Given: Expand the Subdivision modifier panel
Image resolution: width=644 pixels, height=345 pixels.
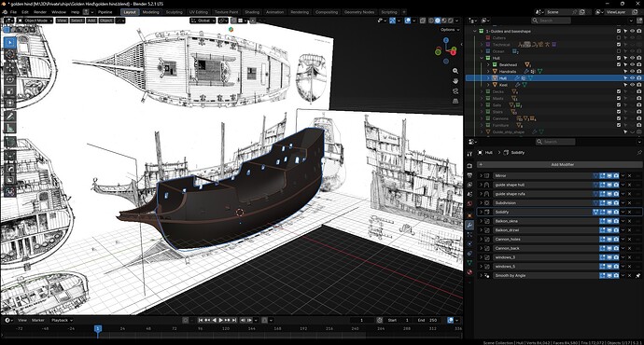Looking at the screenshot, I should pos(481,203).
